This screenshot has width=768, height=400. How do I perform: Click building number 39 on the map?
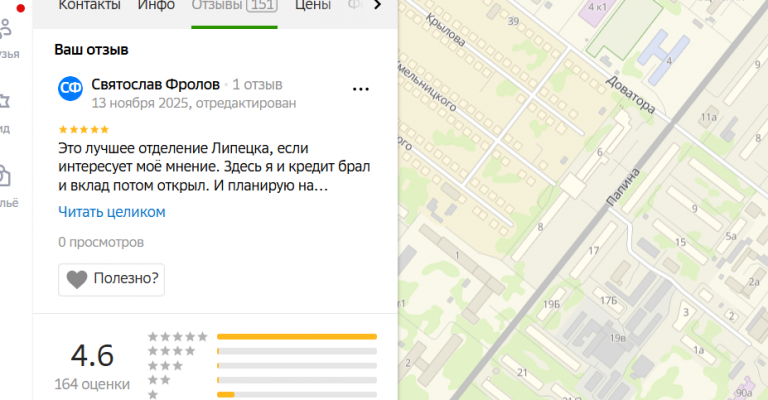pyautogui.click(x=513, y=21)
